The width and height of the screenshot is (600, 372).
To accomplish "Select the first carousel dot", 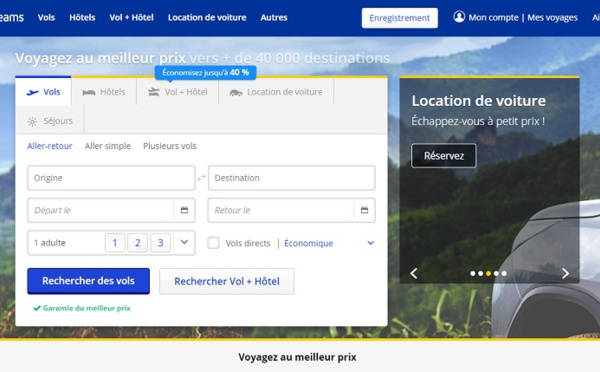I will 473,273.
